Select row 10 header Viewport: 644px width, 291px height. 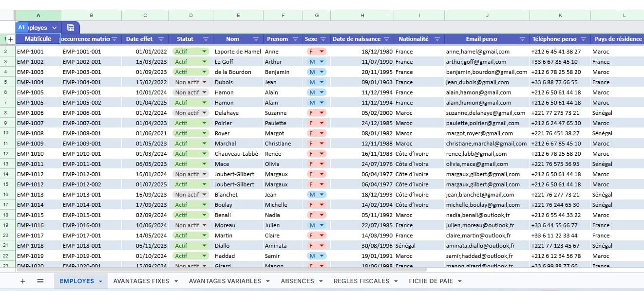[5, 133]
